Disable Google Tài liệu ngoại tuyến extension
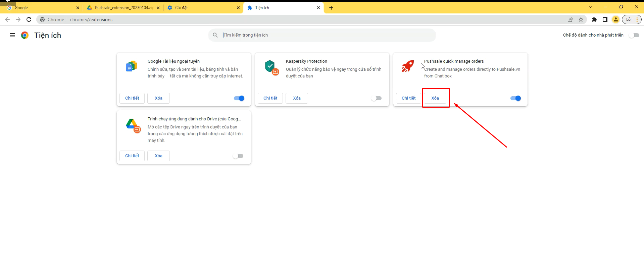Image resolution: width=644 pixels, height=278 pixels. [239, 98]
